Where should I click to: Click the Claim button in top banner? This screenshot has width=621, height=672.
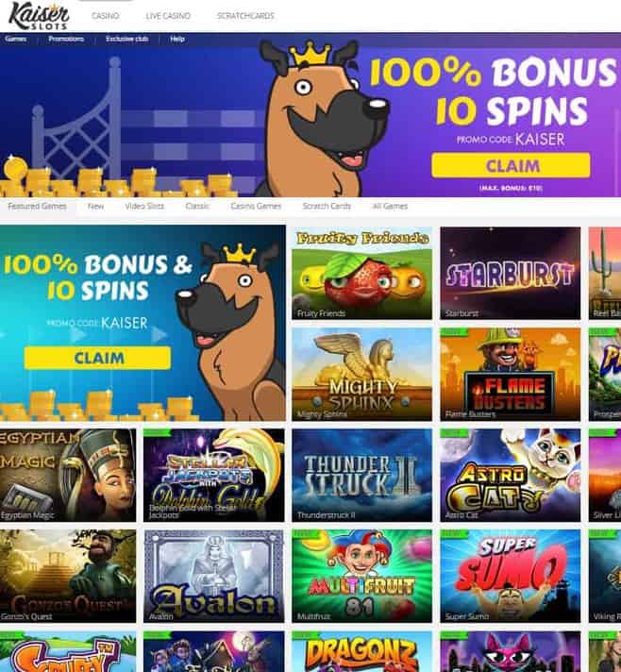tap(511, 165)
